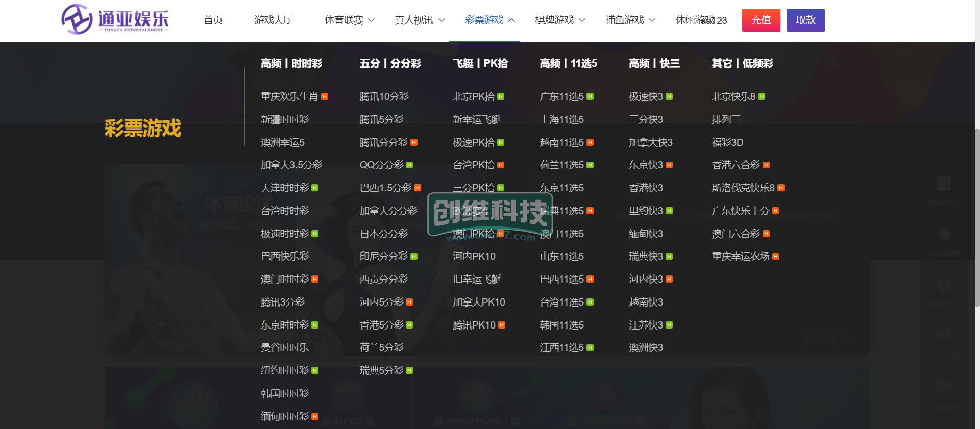This screenshot has width=980, height=429.
Task: Open the 游戏大厅 menu item
Action: pos(274,20)
